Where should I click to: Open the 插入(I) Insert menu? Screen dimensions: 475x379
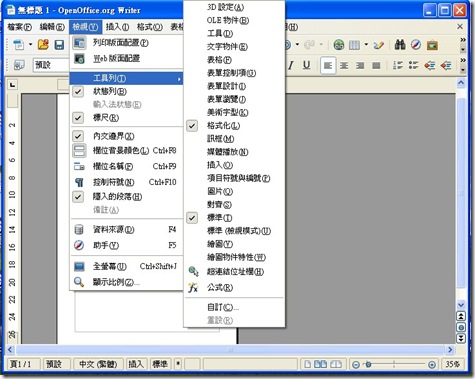(x=118, y=27)
